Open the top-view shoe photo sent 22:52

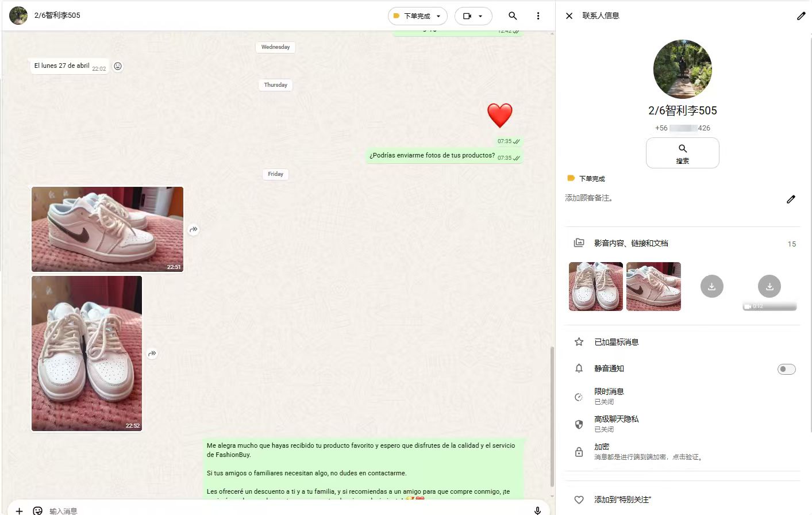[x=87, y=353]
